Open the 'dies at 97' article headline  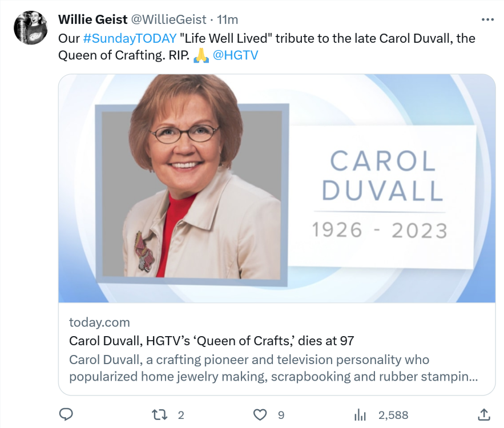click(x=211, y=341)
